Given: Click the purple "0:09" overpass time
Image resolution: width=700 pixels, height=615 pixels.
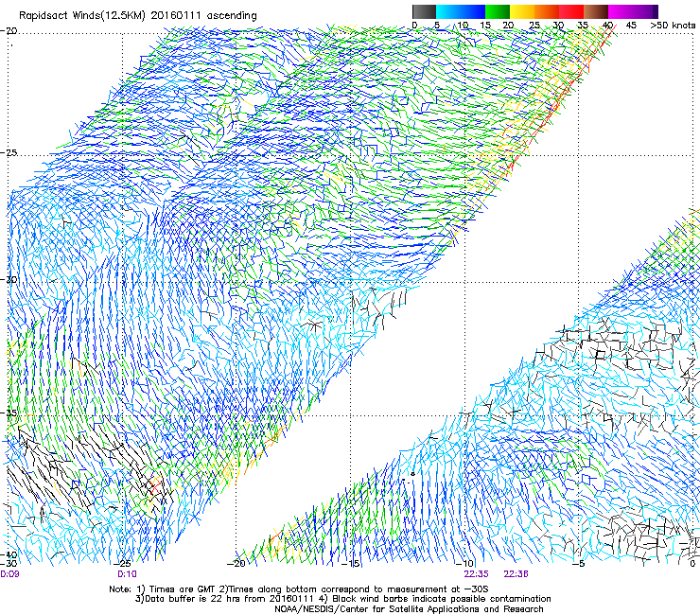Looking at the screenshot, I should [x=9, y=574].
